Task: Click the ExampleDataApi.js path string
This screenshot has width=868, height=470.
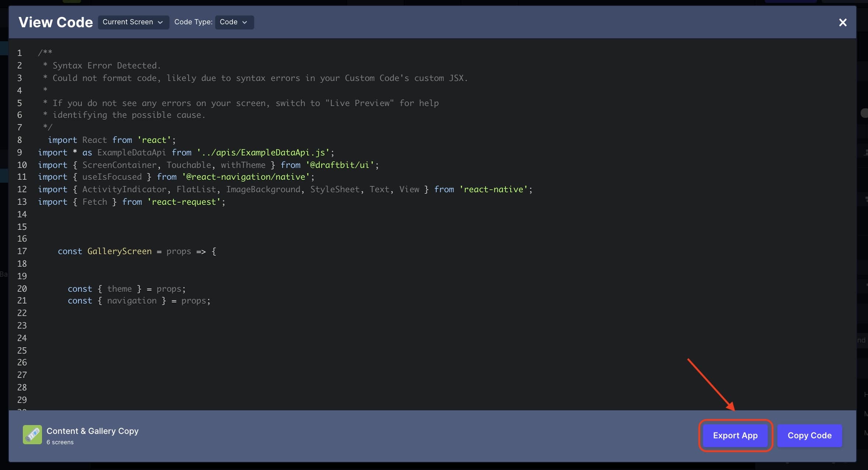Action: [263, 152]
